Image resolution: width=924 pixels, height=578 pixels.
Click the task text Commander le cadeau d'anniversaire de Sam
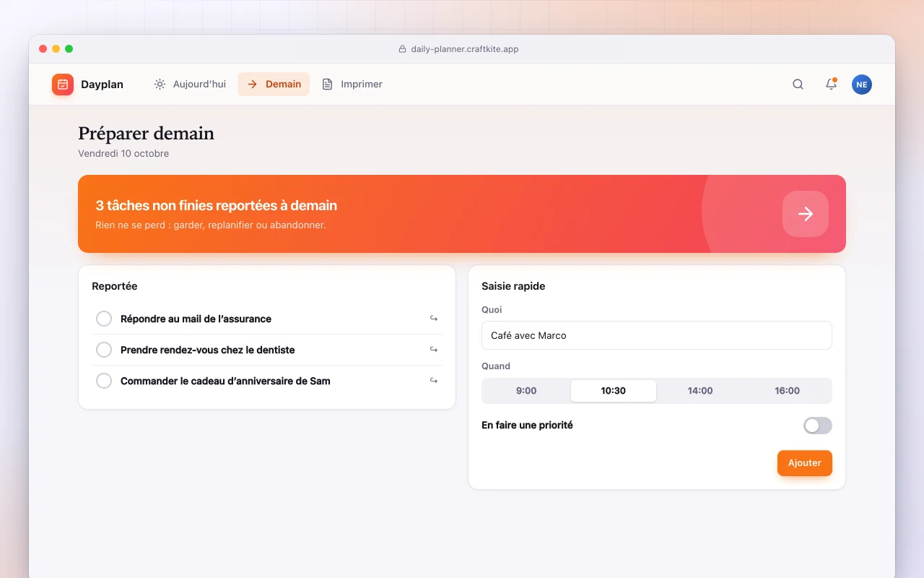click(225, 381)
